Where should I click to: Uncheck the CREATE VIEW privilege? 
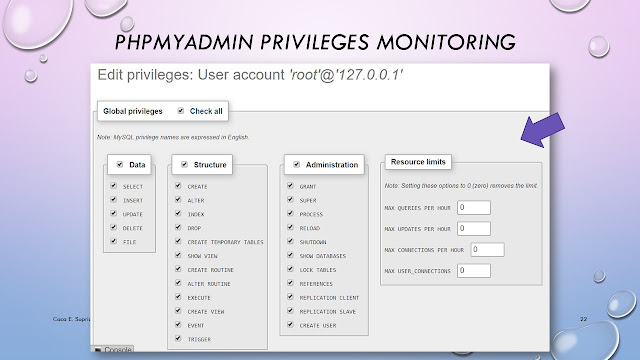178,311
